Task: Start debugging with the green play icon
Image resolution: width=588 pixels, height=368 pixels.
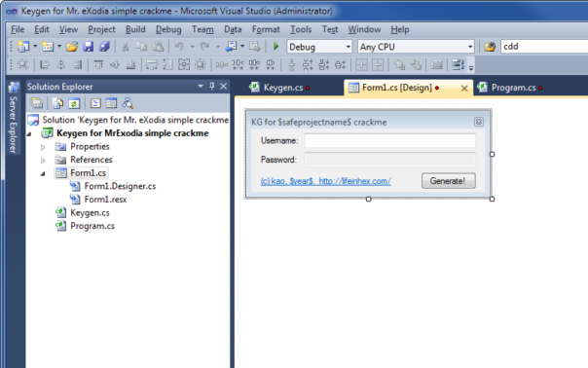Action: pos(276,47)
